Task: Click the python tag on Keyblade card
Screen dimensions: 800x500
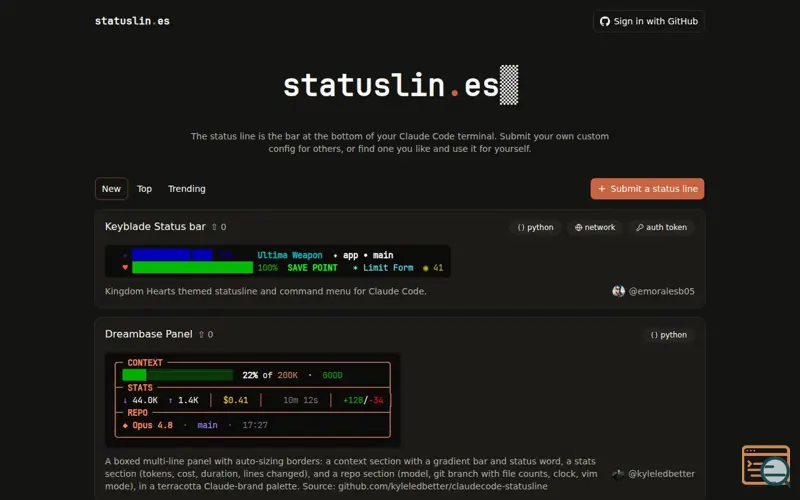Action: (535, 228)
